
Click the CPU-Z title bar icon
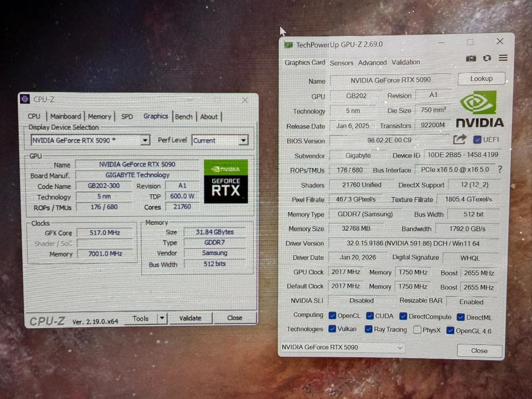point(25,99)
